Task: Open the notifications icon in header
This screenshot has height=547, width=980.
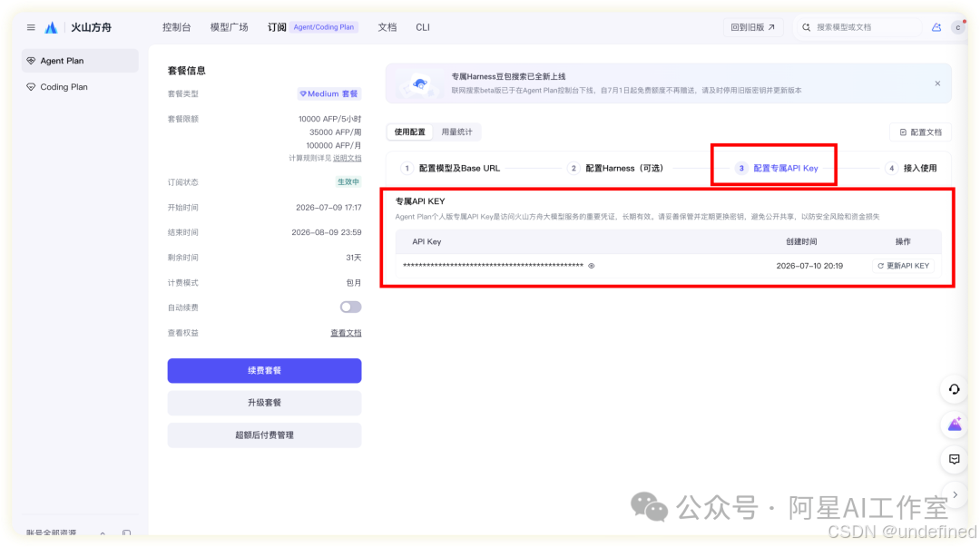Action: tap(936, 27)
